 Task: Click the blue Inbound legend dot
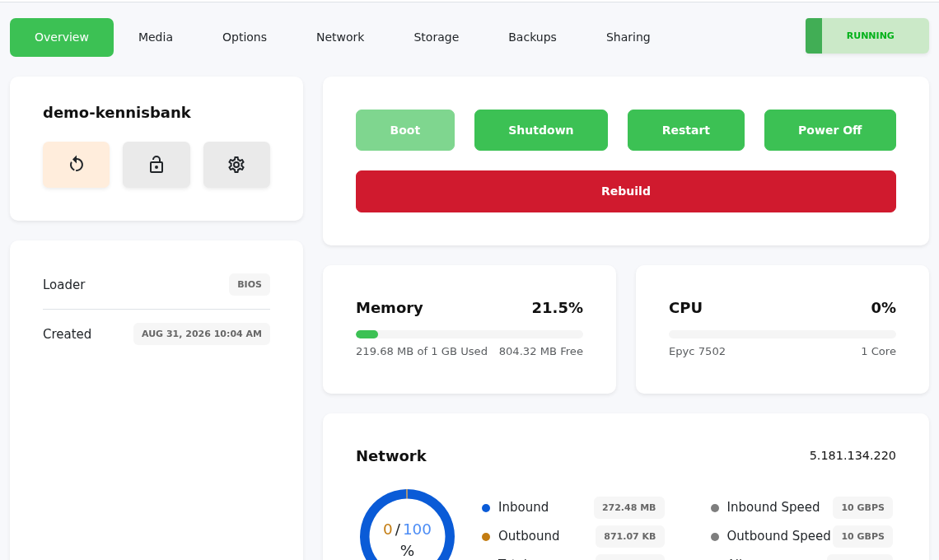486,508
